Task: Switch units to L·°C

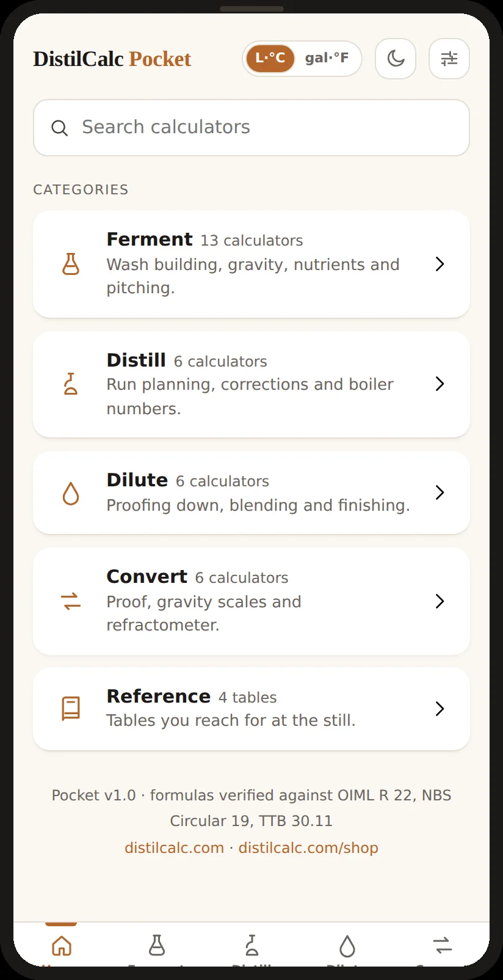Action: pos(270,59)
